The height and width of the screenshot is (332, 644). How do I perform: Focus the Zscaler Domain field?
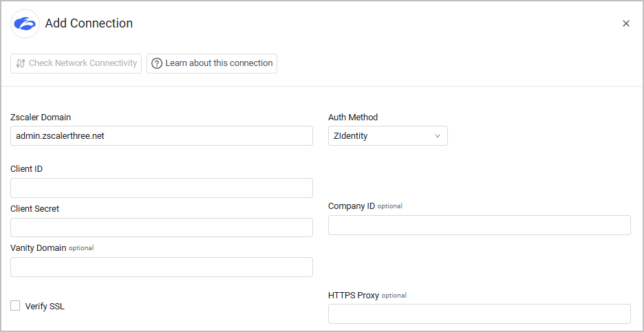click(x=162, y=136)
